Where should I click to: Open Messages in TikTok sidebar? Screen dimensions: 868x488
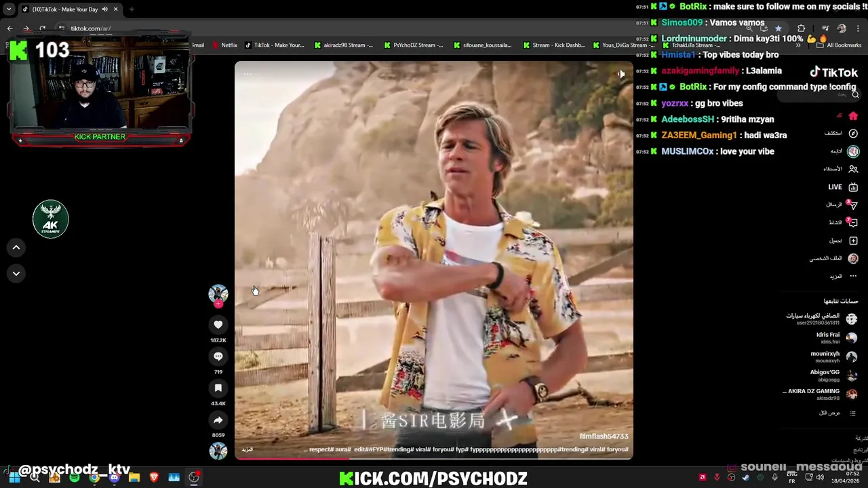(x=842, y=205)
